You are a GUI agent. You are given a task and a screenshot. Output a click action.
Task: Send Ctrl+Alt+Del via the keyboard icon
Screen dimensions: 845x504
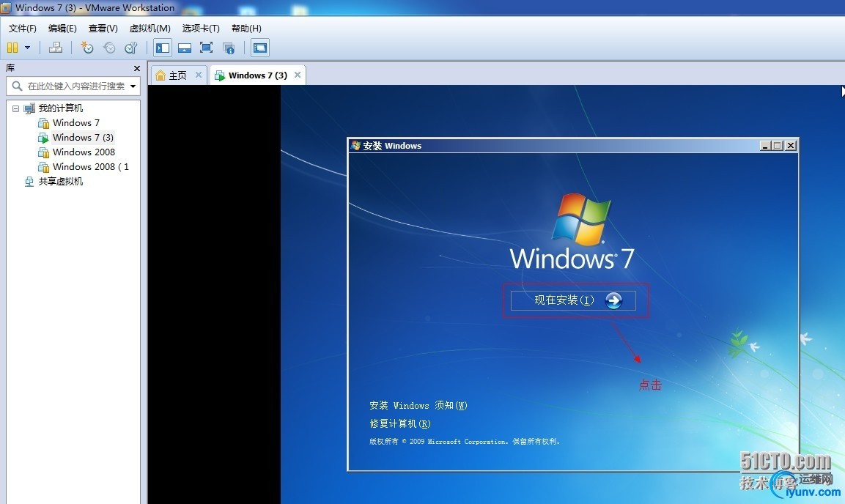tap(56, 48)
